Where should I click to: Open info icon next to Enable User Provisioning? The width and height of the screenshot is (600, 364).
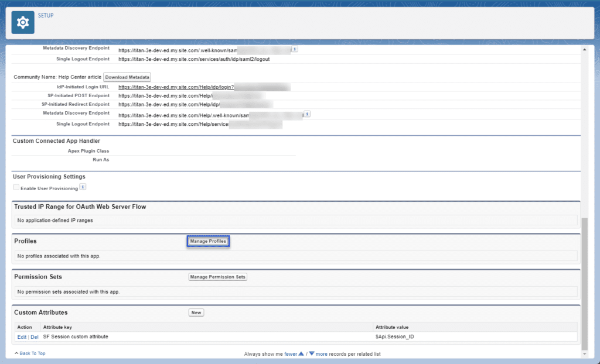point(83,187)
